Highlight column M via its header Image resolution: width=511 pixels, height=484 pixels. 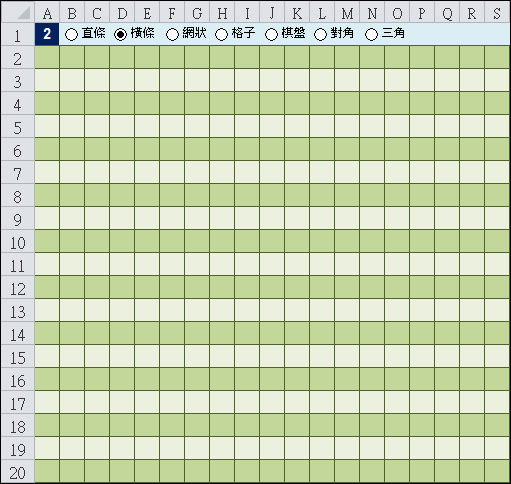347,13
